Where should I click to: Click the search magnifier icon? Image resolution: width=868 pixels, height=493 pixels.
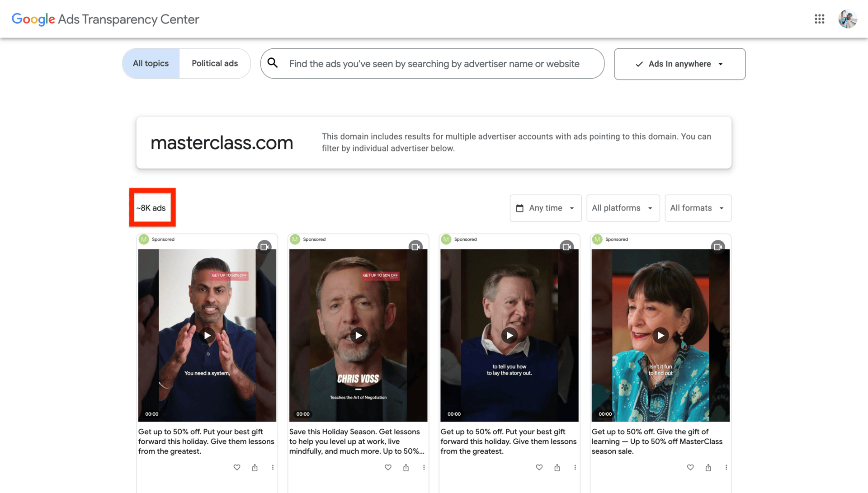pyautogui.click(x=273, y=63)
